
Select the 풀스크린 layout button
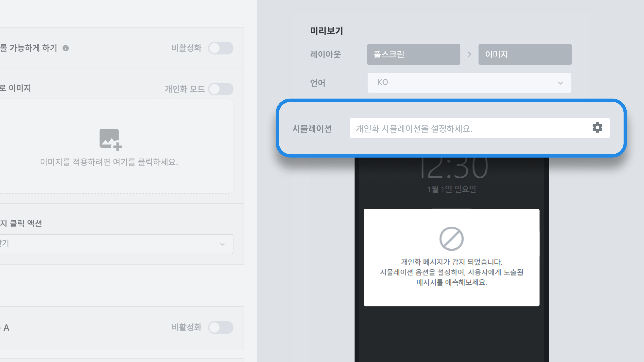tap(413, 54)
